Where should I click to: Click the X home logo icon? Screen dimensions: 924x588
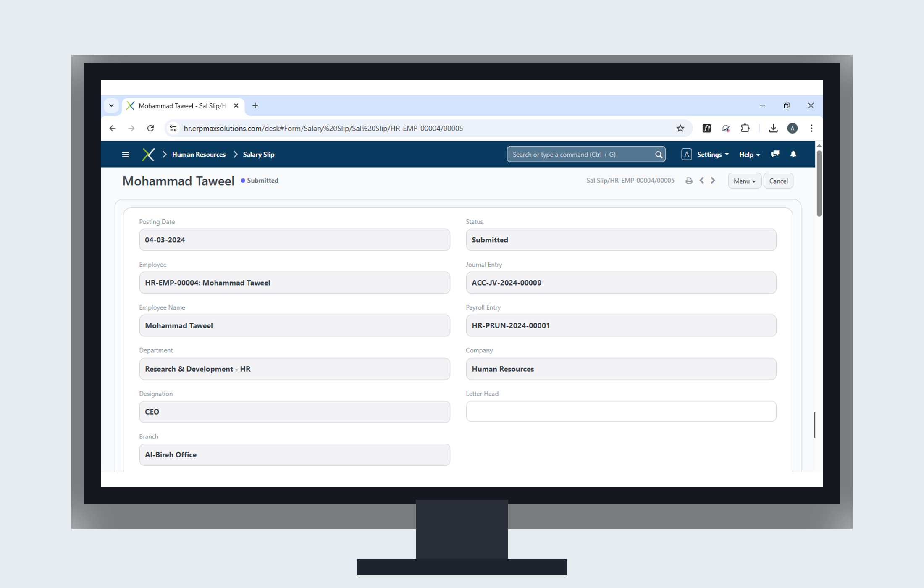click(x=148, y=155)
